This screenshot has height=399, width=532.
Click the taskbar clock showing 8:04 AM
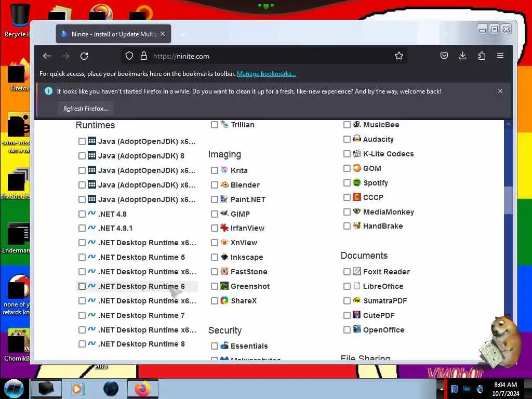click(x=506, y=389)
